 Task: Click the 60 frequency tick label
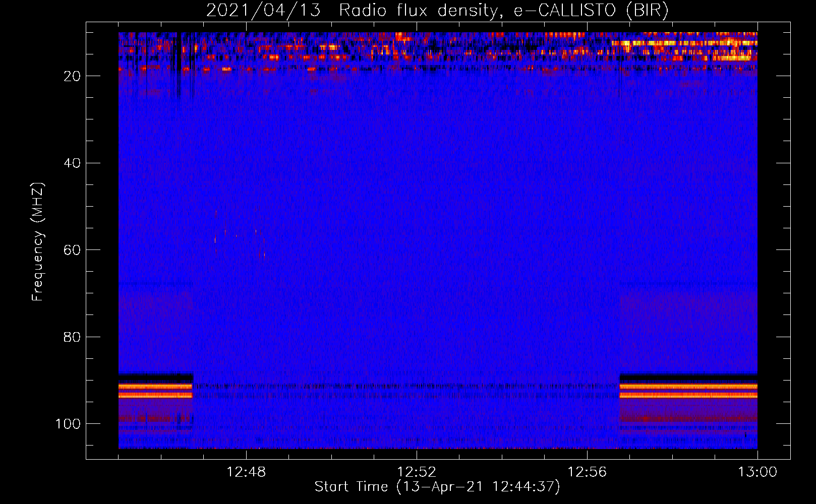coord(72,250)
